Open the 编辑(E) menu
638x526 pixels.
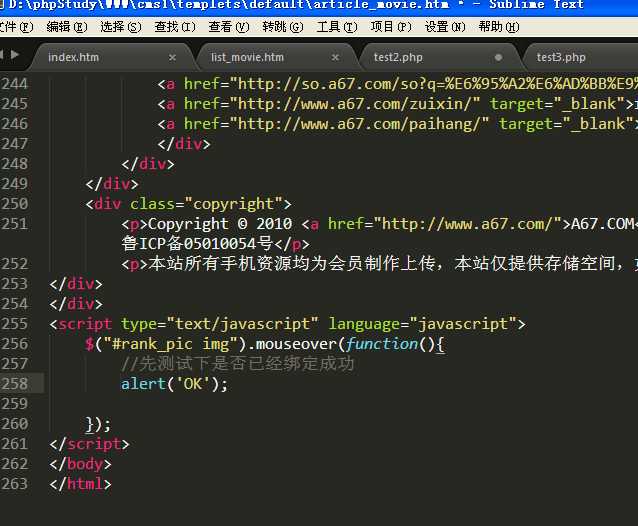[x=67, y=27]
